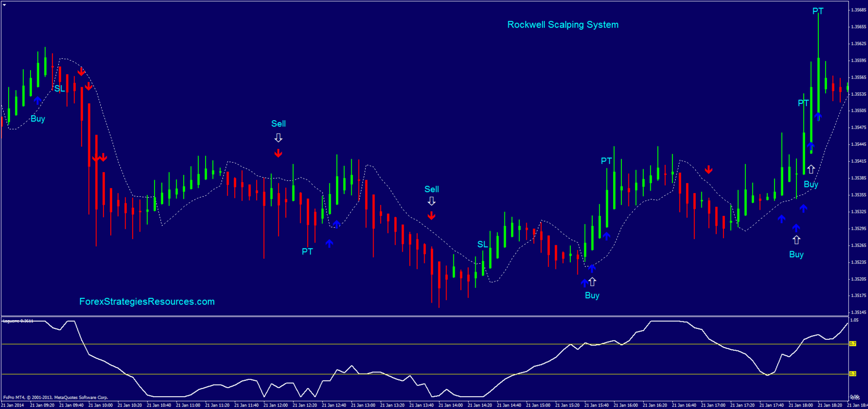The height and width of the screenshot is (409, 868).
Task: Click the "ForexStrategiesResources.com" label on the chart
Action: pos(147,302)
